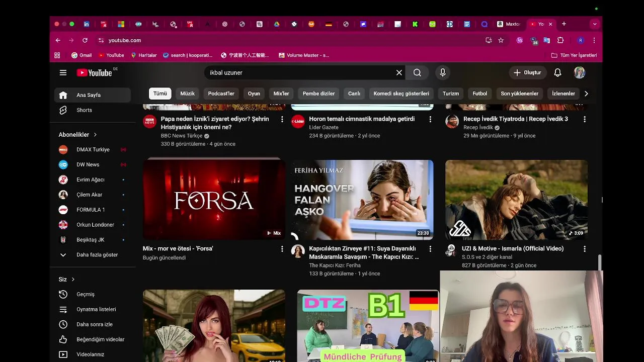Select the Canlı filter chip
Image resolution: width=644 pixels, height=362 pixels.
click(x=354, y=94)
